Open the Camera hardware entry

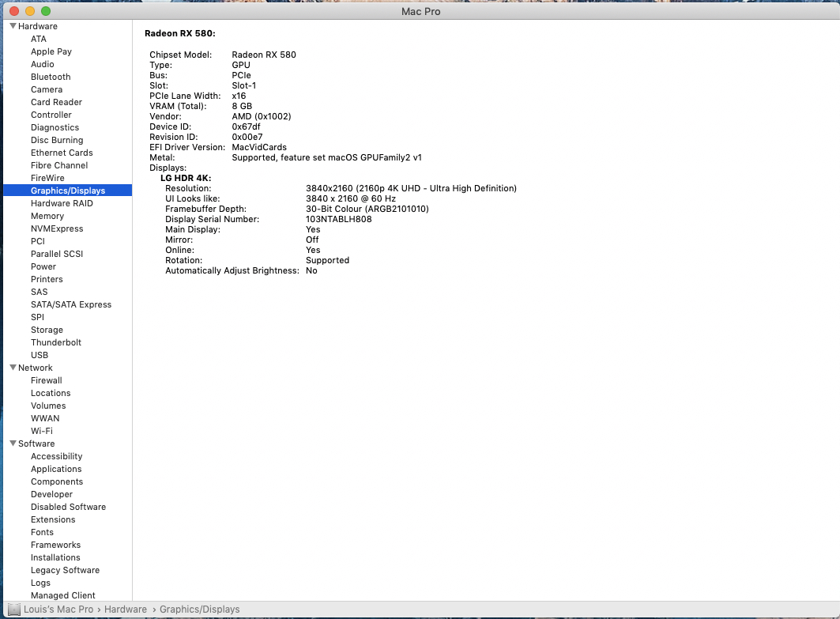[x=47, y=89]
